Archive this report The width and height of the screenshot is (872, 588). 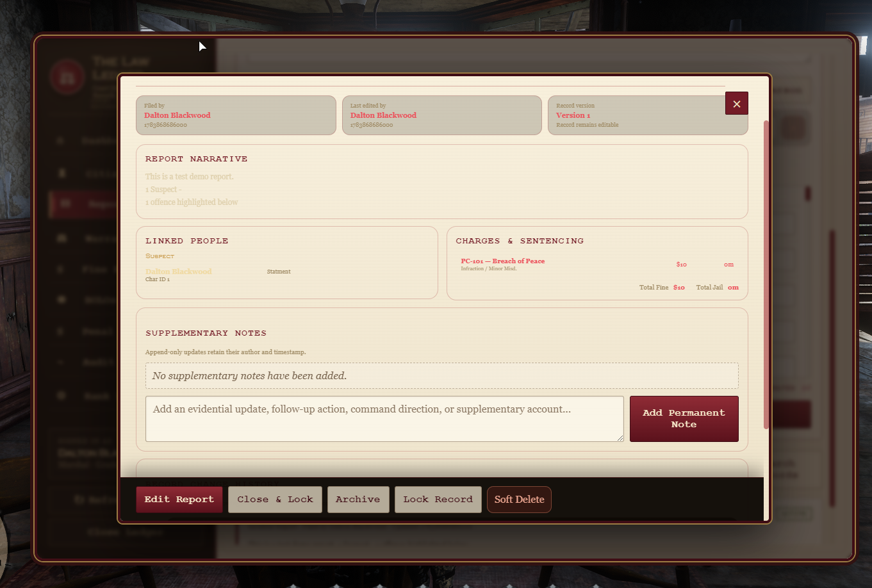[x=358, y=500]
